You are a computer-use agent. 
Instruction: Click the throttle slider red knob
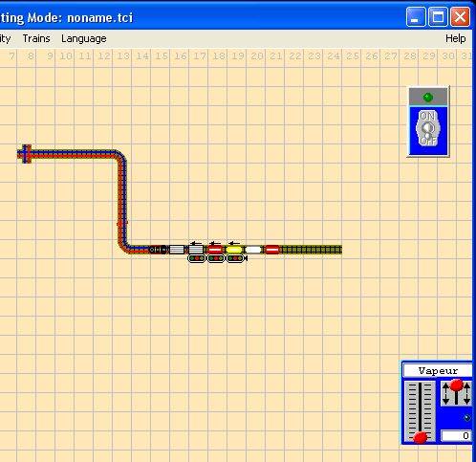(x=421, y=437)
